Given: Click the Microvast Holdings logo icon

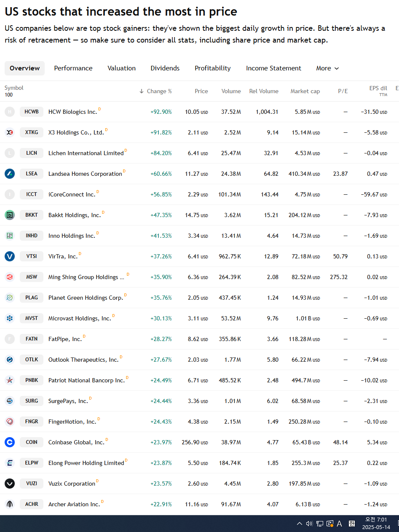Looking at the screenshot, I should (10, 318).
